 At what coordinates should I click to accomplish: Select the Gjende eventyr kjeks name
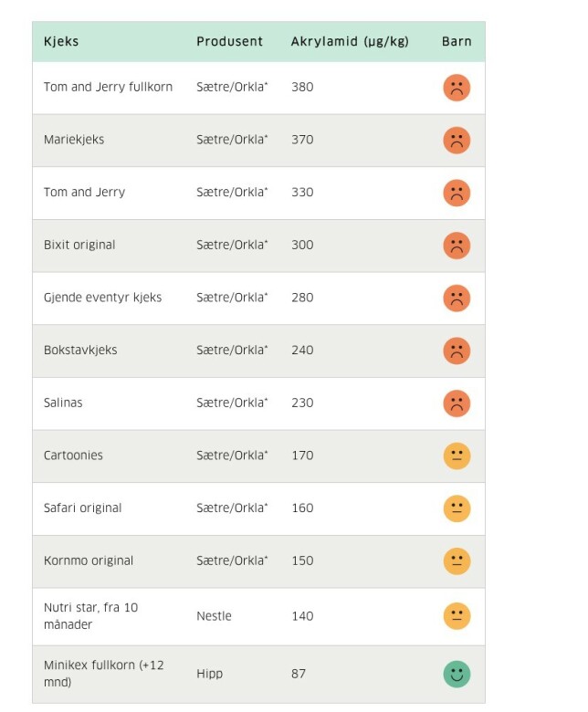(102, 298)
